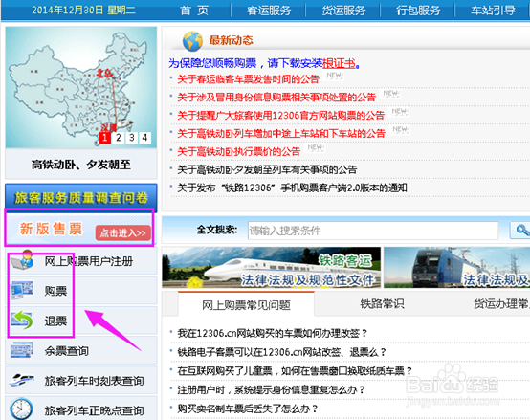Switch to 铁路常识 tab
This screenshot has height=420, width=530.
tap(382, 304)
